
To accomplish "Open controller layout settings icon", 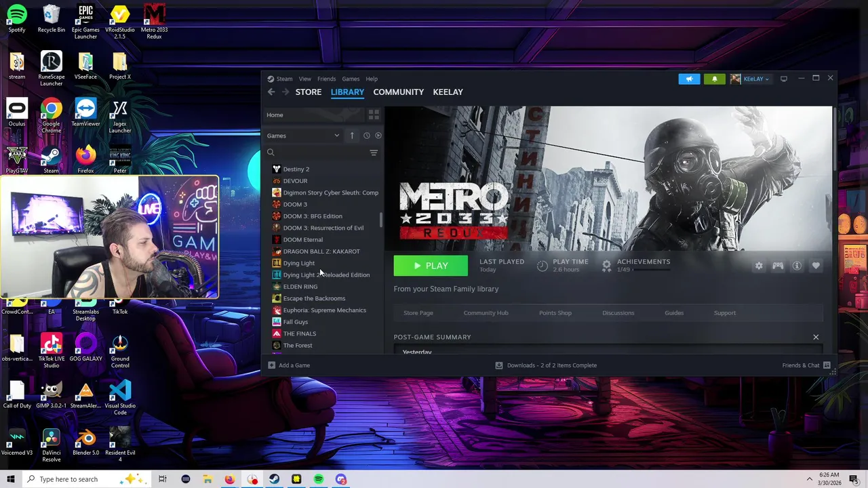I will (x=778, y=266).
